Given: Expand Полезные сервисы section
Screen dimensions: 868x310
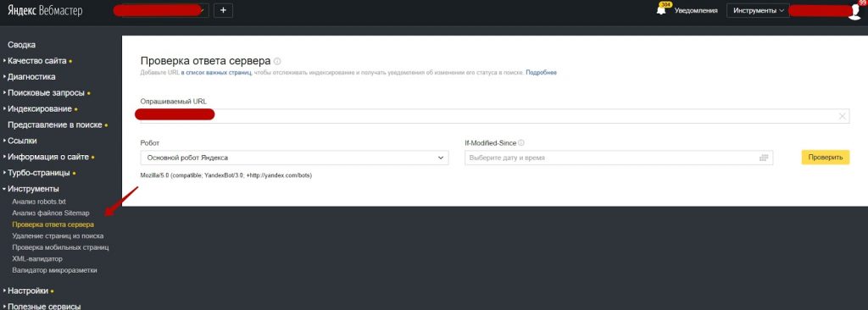Looking at the screenshot, I should [x=42, y=306].
